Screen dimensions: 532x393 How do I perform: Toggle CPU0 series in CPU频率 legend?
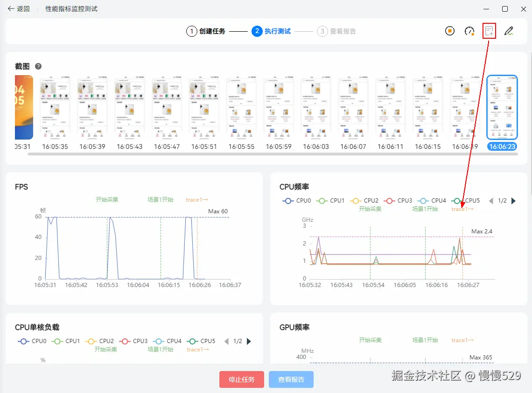coord(296,201)
